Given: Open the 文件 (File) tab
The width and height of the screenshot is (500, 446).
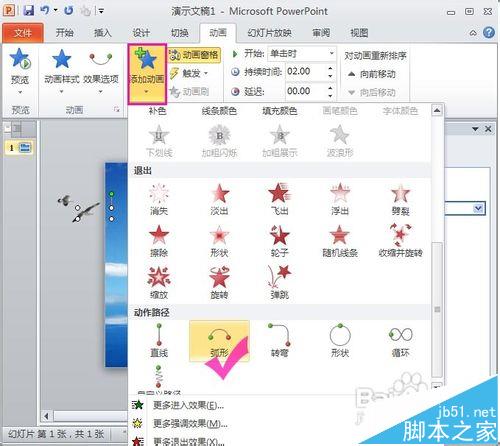Looking at the screenshot, I should coord(23,33).
